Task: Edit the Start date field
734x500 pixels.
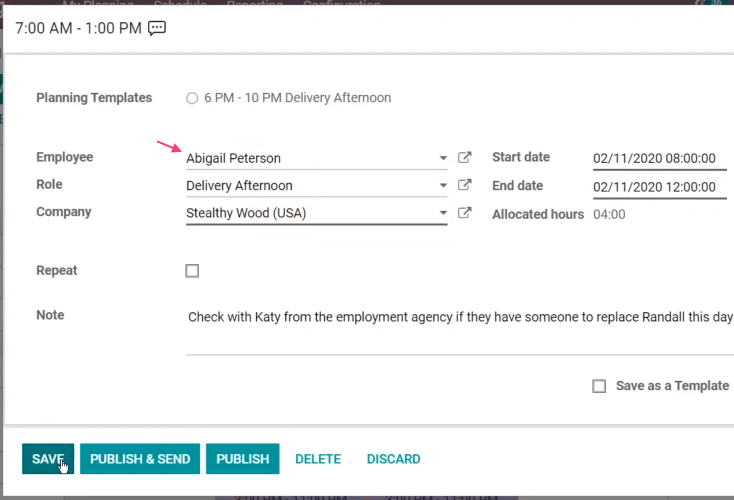Action: click(660, 159)
